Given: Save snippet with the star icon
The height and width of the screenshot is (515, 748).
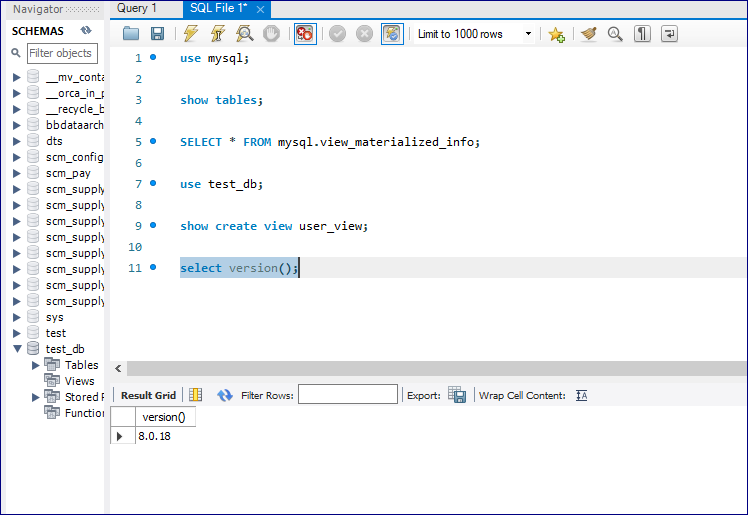Looking at the screenshot, I should tap(556, 34).
